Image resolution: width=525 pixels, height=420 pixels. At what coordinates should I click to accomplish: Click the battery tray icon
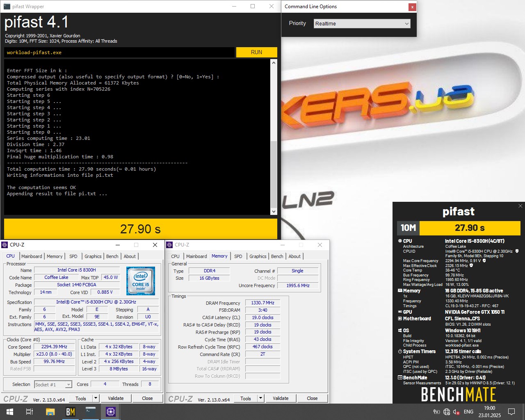click(x=436, y=412)
